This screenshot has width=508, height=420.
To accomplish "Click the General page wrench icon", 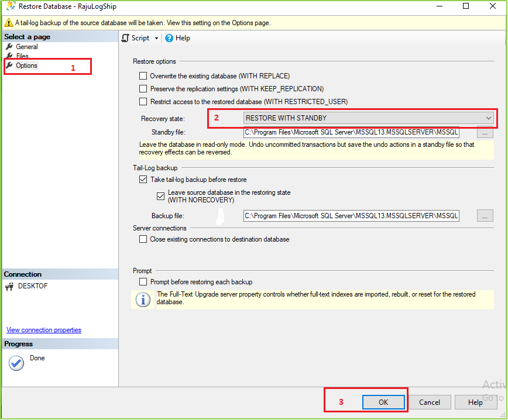I will 9,47.
